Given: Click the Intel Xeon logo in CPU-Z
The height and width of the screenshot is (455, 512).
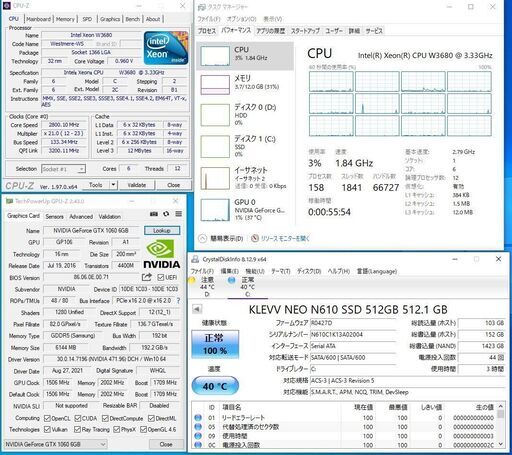Looking at the screenshot, I should tap(166, 48).
